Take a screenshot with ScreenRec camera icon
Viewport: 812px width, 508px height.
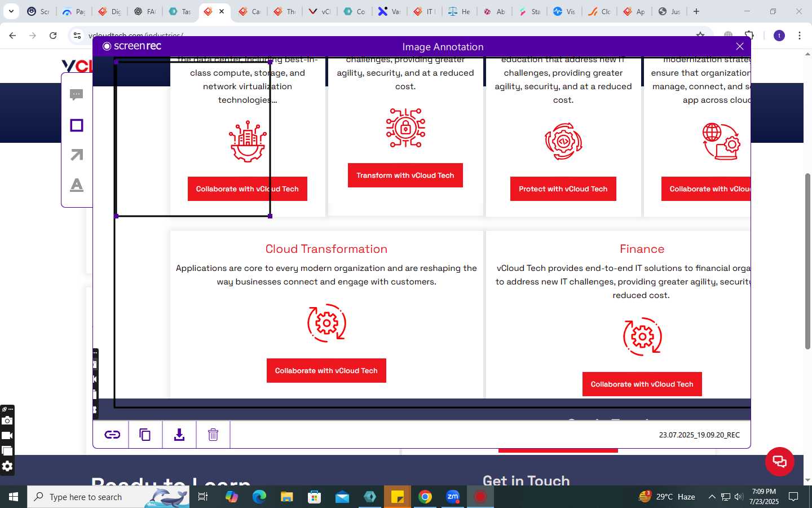[x=7, y=421]
